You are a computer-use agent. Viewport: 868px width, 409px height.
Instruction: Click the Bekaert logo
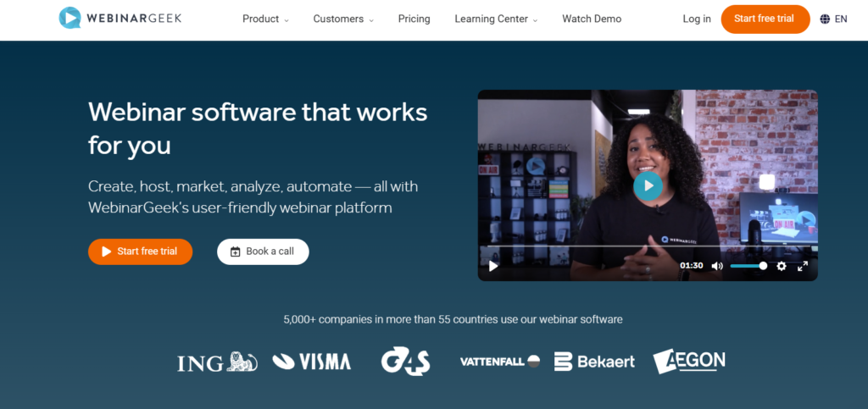[594, 362]
